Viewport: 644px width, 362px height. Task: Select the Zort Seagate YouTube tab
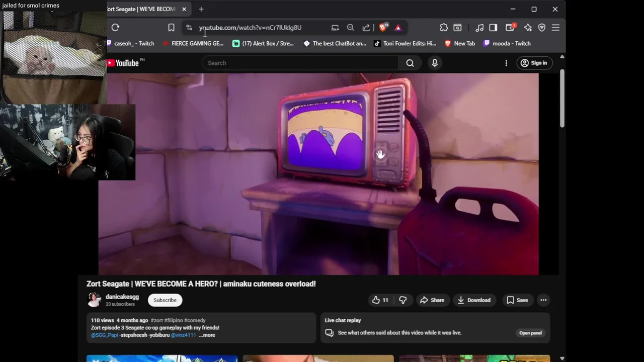click(x=141, y=9)
